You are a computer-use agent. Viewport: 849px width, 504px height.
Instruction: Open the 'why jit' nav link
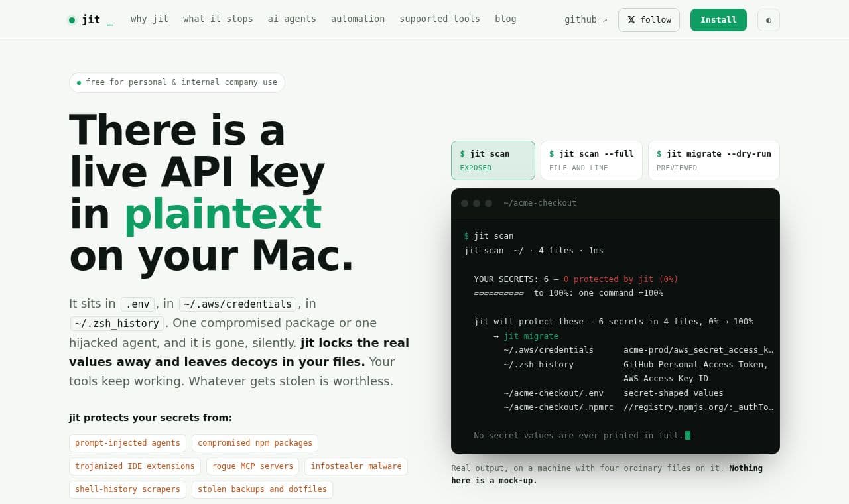[149, 19]
